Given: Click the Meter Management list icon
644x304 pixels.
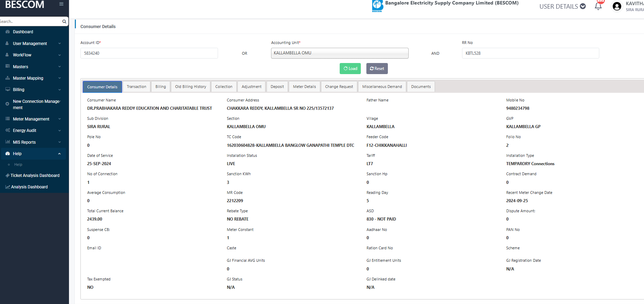Looking at the screenshot, I should 8,119.
